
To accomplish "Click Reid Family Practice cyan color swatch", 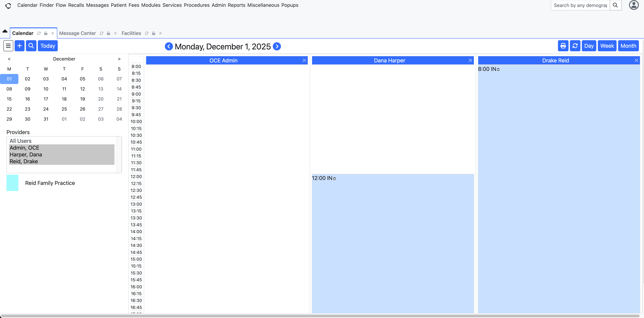I will point(12,183).
